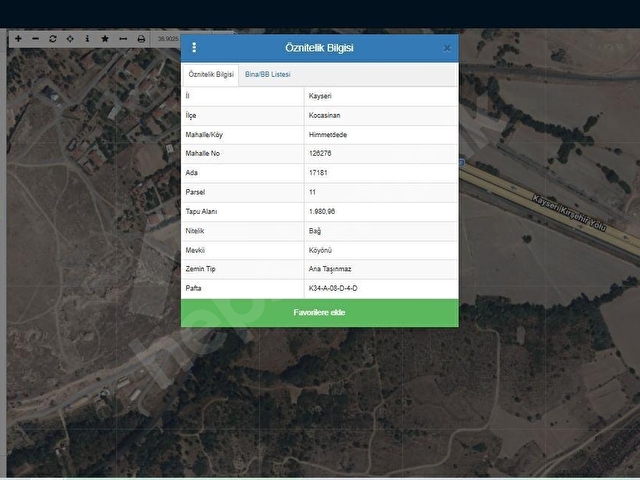Viewport: 640px width, 480px height.
Task: Activate the locate crosshair tool
Action: click(70, 39)
